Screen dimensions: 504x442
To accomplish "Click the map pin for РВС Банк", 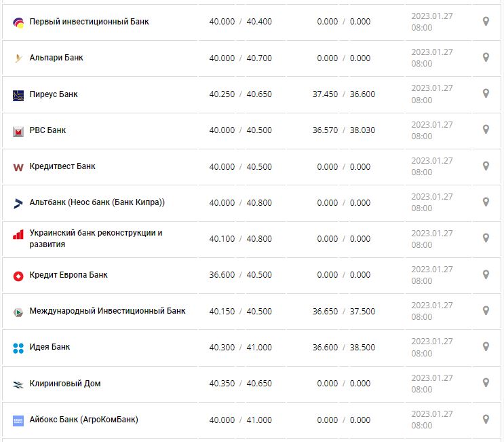I will [486, 130].
